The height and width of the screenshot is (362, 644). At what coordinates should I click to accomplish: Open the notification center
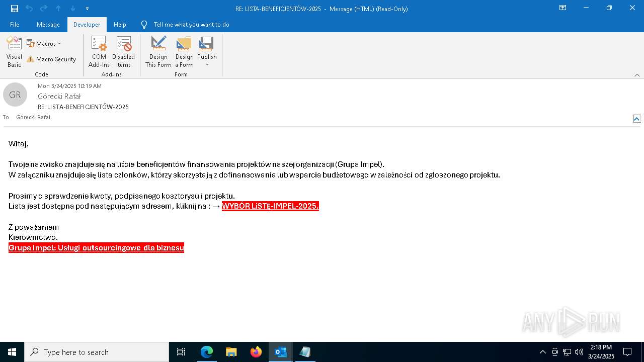(627, 352)
